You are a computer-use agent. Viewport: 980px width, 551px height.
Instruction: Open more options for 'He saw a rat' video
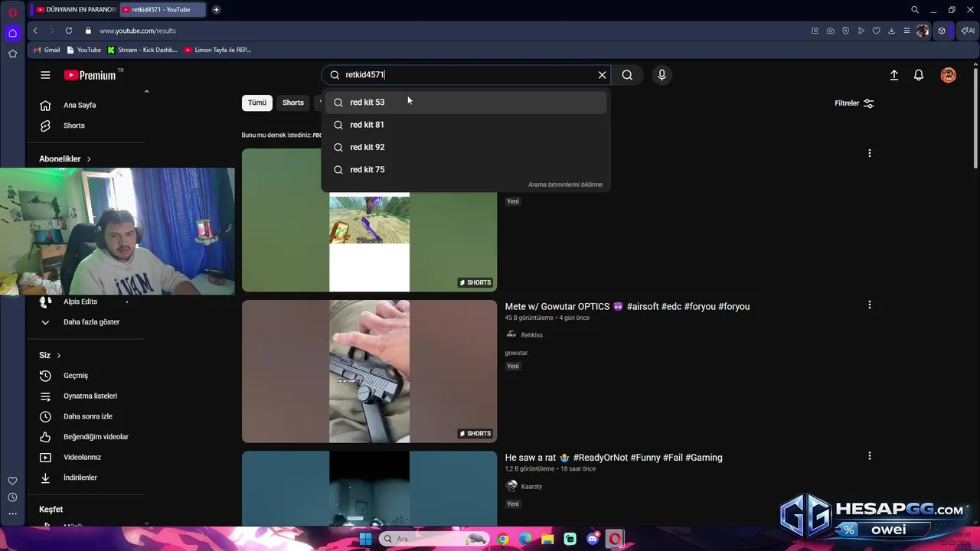(869, 456)
